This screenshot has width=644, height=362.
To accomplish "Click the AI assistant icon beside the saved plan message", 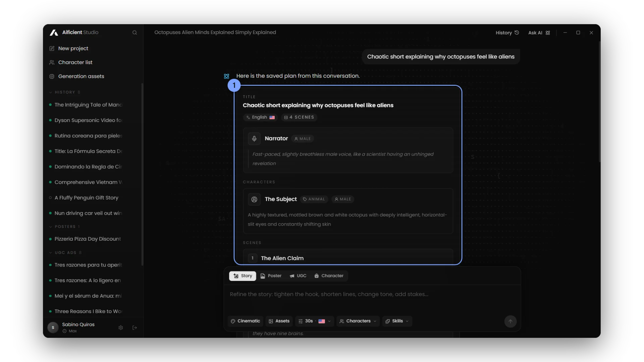I will pos(226,76).
